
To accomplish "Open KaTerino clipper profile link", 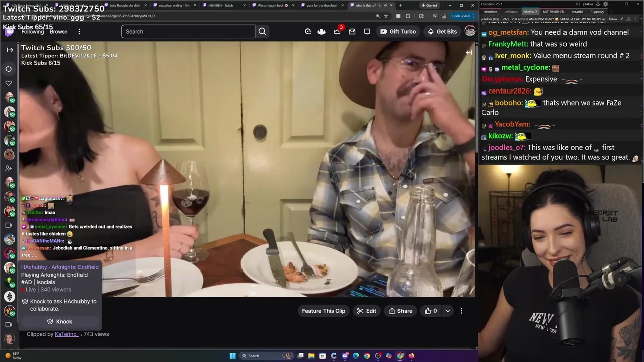I will [66, 334].
